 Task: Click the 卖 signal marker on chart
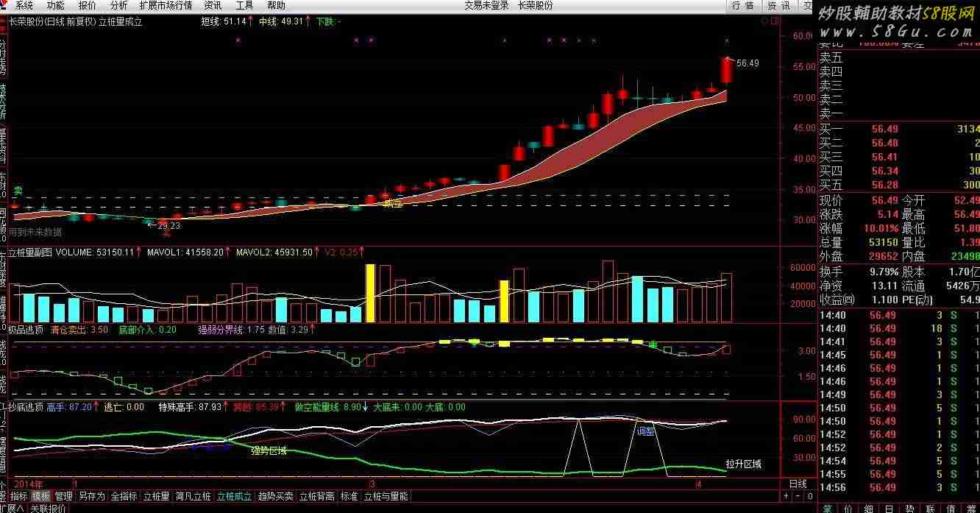(18, 191)
